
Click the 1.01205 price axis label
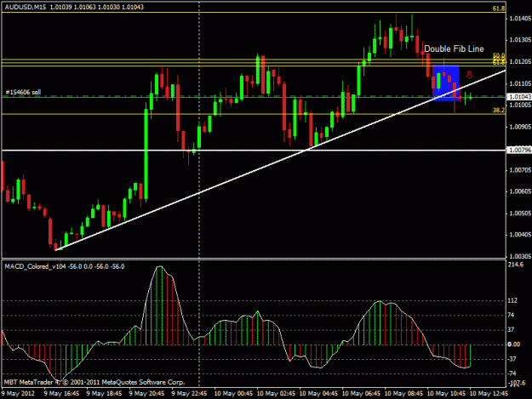point(520,62)
